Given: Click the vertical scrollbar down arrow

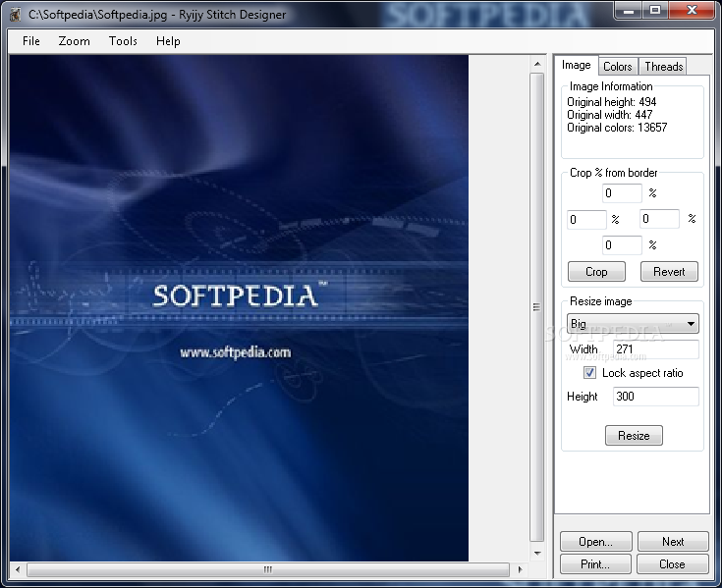Looking at the screenshot, I should [x=537, y=553].
